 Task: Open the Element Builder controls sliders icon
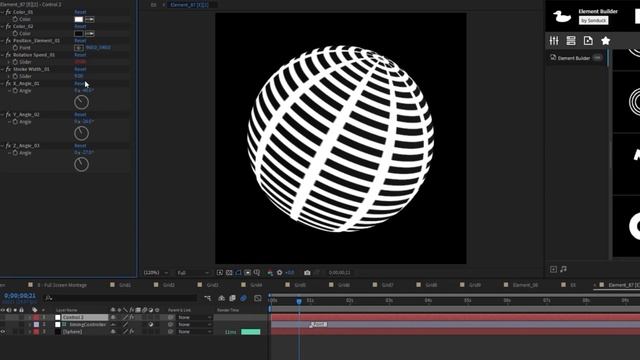(x=554, y=40)
